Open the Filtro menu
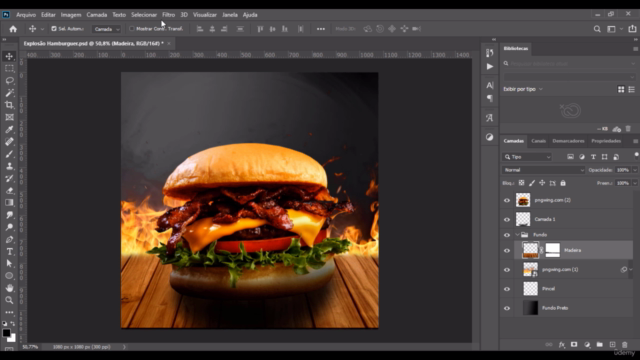The height and width of the screenshot is (360, 640). [168, 15]
